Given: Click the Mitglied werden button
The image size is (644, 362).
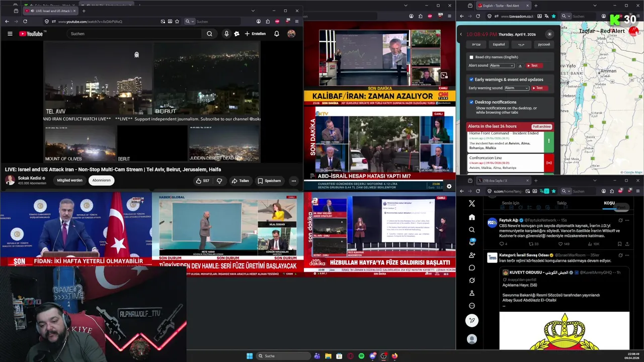Looking at the screenshot, I should click(69, 180).
